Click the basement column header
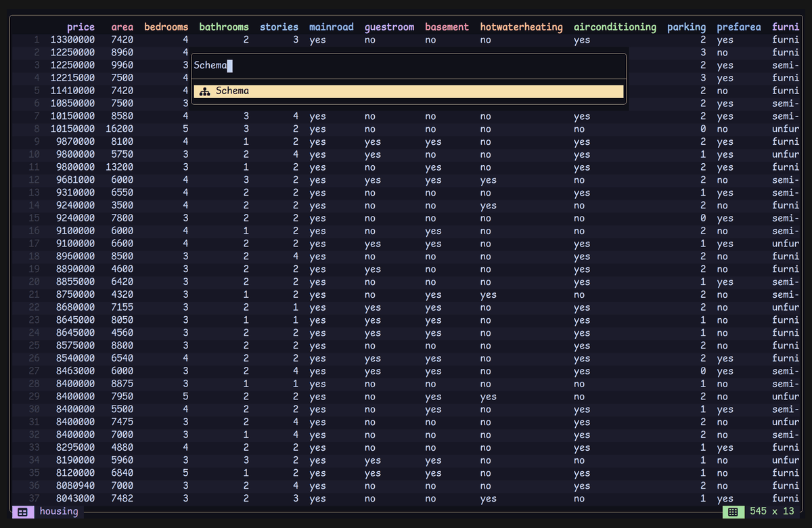The width and height of the screenshot is (812, 528). (447, 27)
